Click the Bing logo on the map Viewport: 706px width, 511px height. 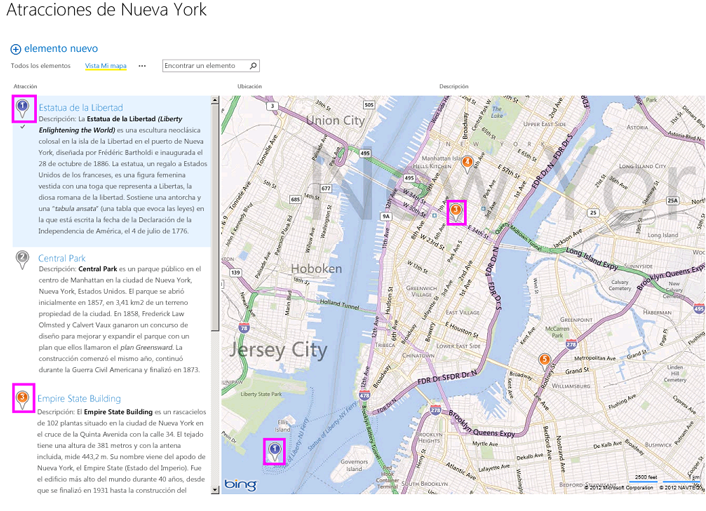point(240,484)
